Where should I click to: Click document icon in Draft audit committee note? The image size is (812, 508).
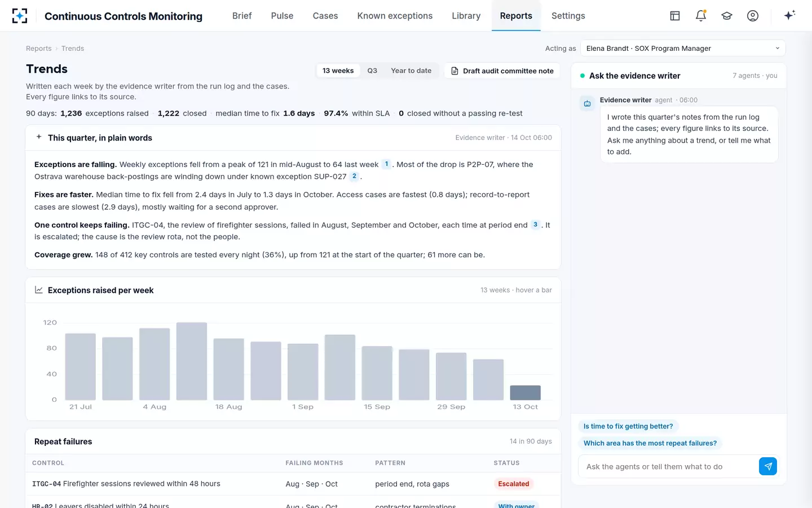[454, 71]
